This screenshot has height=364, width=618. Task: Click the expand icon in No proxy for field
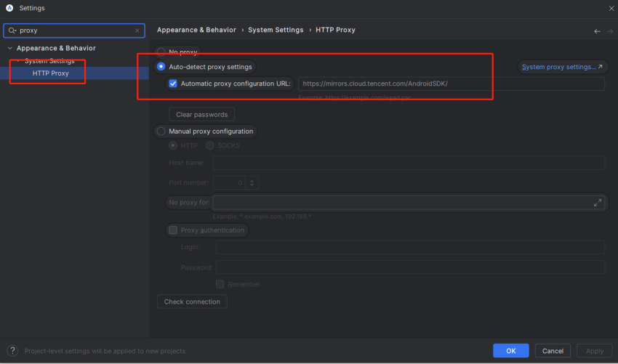coord(598,203)
